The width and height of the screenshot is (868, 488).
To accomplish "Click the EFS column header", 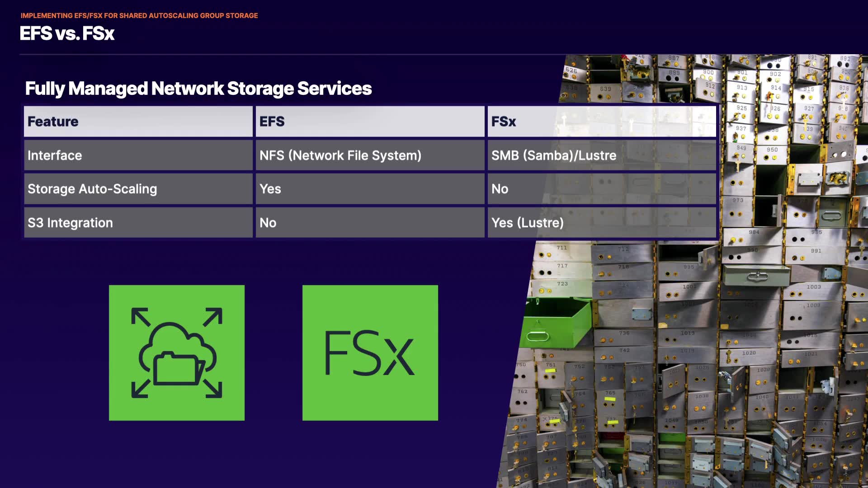I will [x=272, y=122].
